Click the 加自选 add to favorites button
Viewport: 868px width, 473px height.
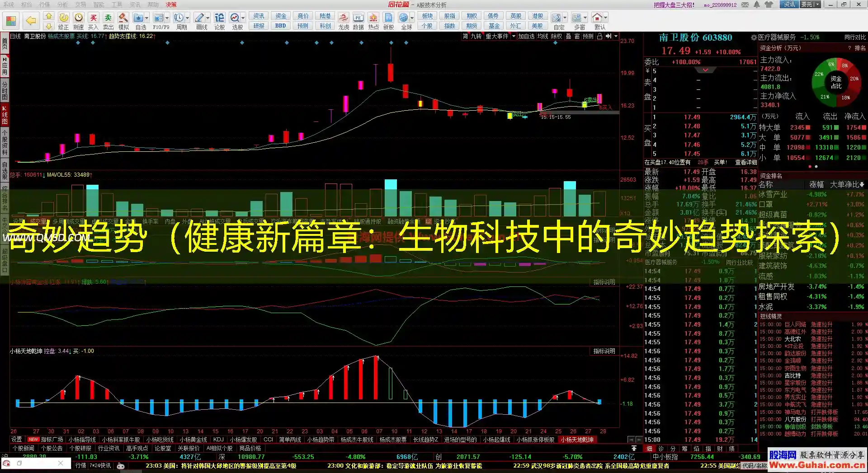tap(526, 36)
